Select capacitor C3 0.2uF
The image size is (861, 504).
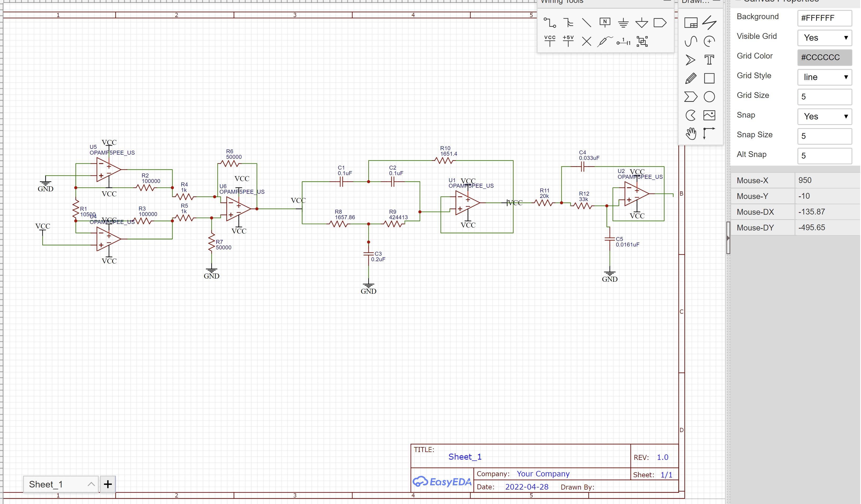[368, 254]
